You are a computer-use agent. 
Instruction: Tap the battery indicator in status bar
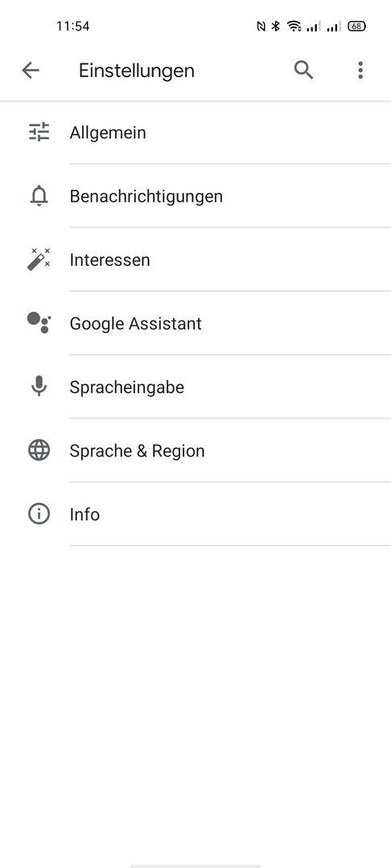coord(356,26)
